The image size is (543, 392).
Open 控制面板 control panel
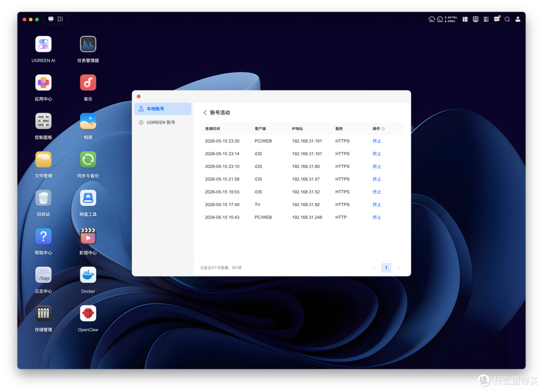point(43,121)
